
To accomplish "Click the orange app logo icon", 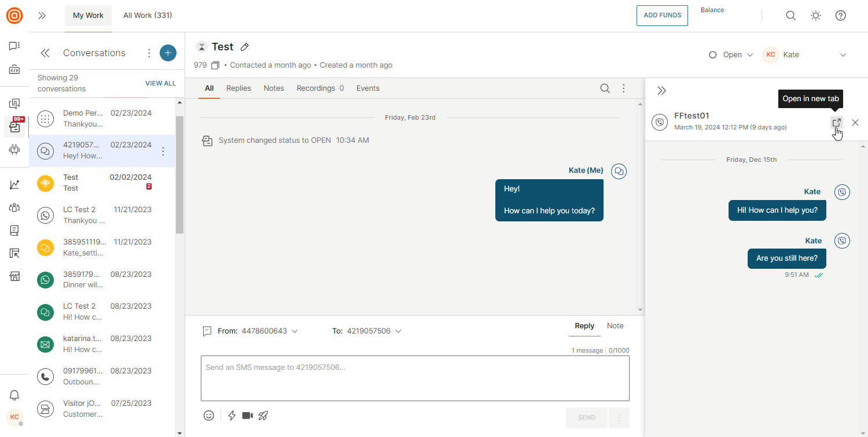I will click(x=14, y=16).
